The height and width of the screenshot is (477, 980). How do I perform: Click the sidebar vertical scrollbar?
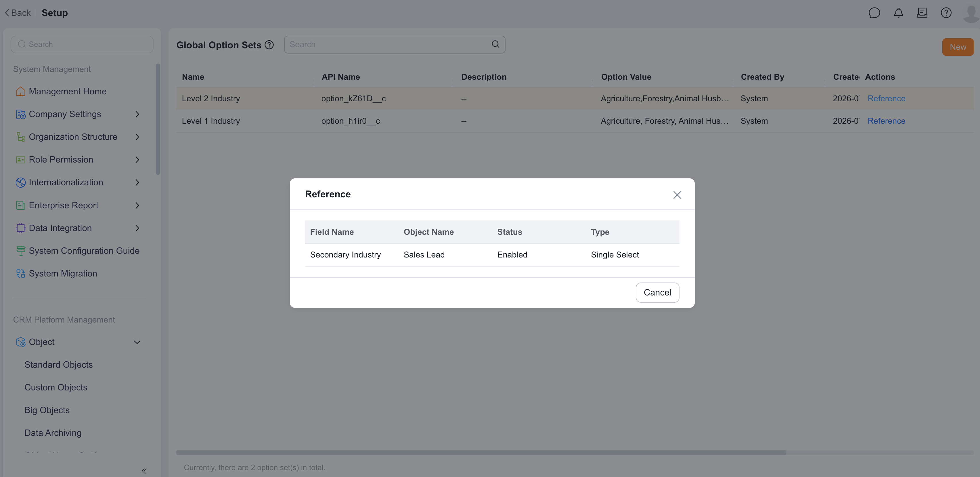pyautogui.click(x=158, y=119)
